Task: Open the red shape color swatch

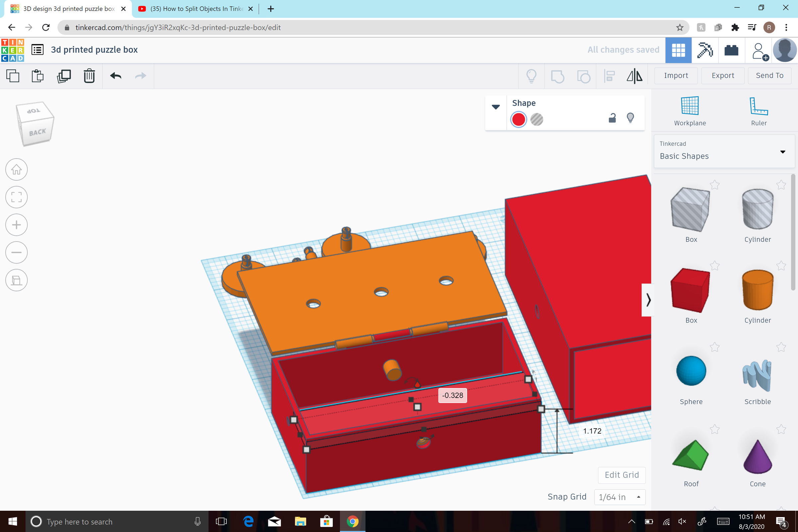Action: pyautogui.click(x=518, y=119)
